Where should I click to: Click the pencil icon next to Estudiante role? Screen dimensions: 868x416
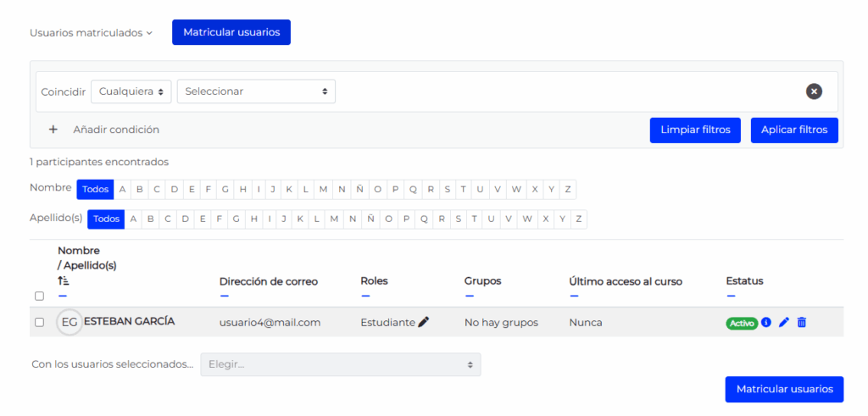424,322
